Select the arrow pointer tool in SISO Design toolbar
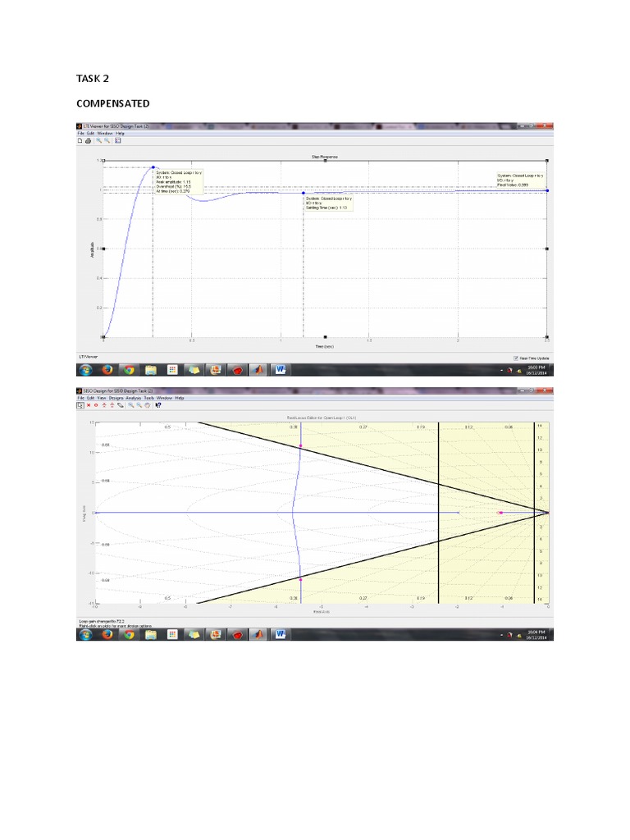The image size is (630, 840). [80, 405]
